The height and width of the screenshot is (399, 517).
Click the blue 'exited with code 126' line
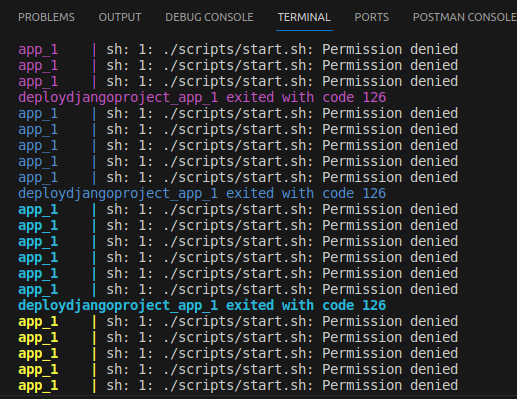point(202,194)
